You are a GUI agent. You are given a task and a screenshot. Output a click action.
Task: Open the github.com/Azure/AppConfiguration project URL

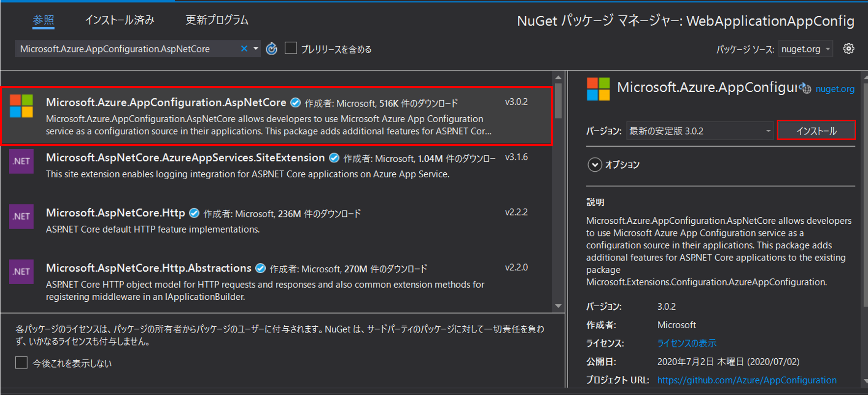[747, 380]
